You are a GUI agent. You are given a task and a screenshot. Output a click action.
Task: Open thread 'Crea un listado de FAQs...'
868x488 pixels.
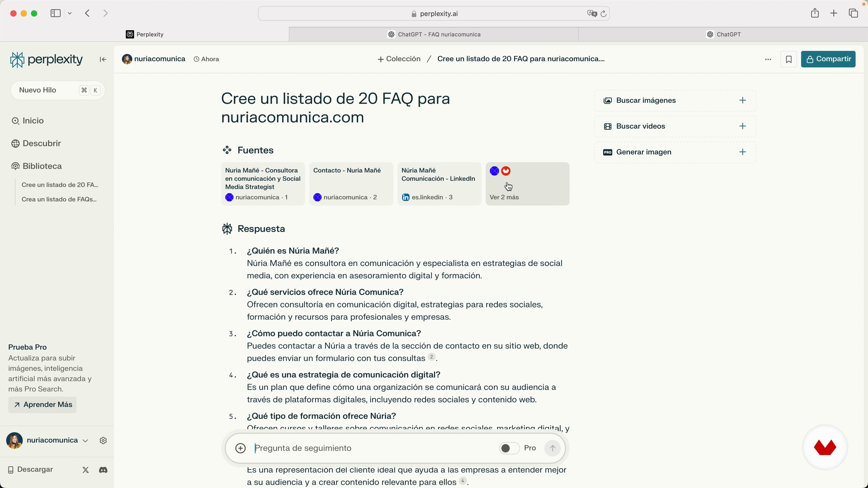(x=59, y=199)
